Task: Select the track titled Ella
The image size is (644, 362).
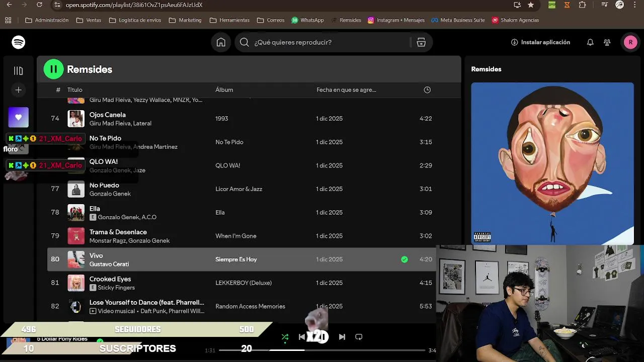Action: (x=95, y=209)
